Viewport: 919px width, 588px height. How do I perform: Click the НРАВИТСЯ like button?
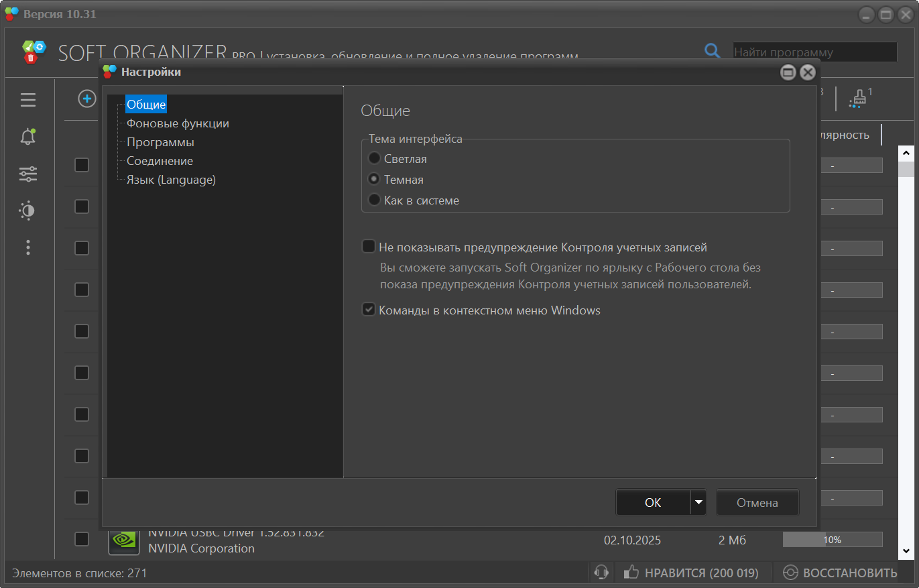(691, 573)
